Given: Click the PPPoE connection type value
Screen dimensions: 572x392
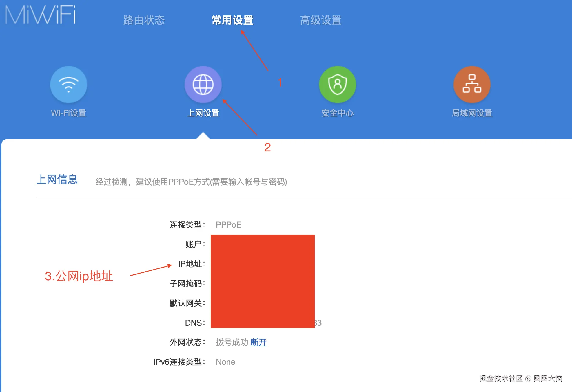Looking at the screenshot, I should [x=228, y=224].
